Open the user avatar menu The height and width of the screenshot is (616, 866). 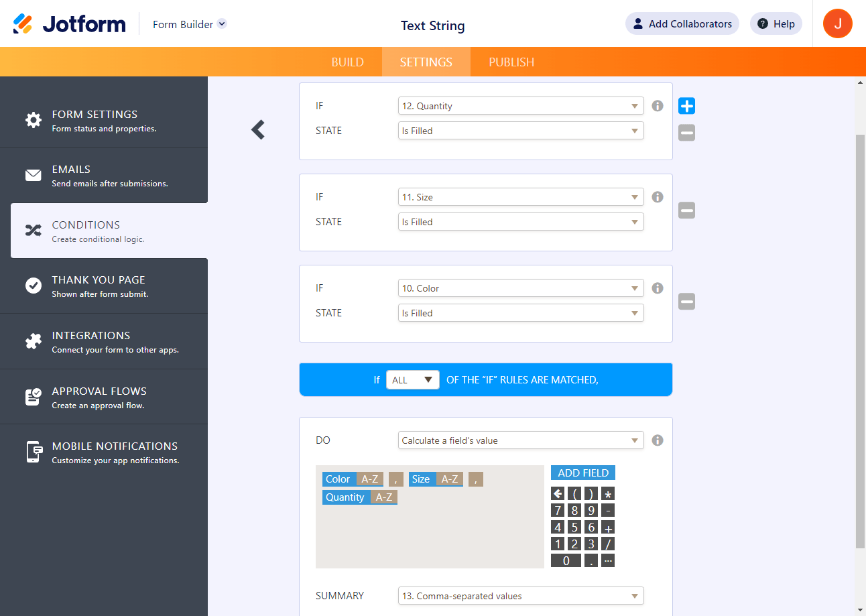(838, 23)
